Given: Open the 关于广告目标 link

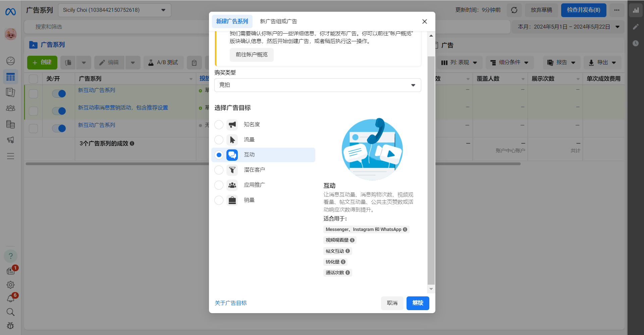Looking at the screenshot, I should [230, 303].
